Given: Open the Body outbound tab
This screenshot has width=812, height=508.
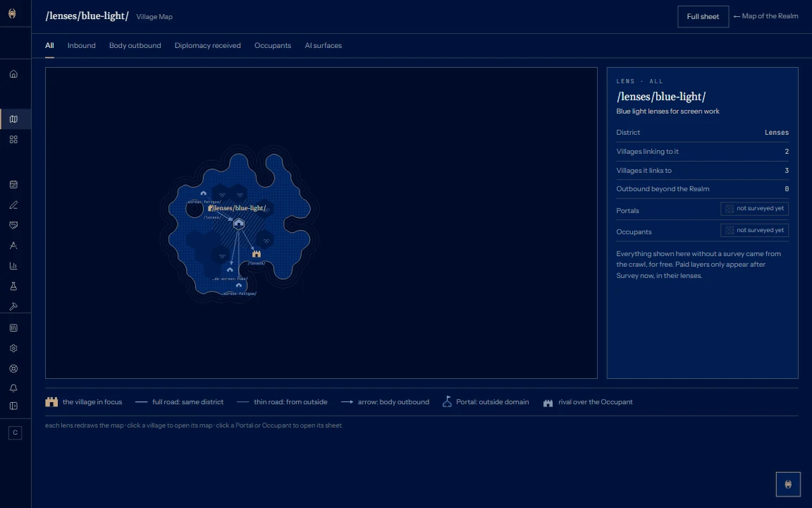Looking at the screenshot, I should pyautogui.click(x=135, y=46).
